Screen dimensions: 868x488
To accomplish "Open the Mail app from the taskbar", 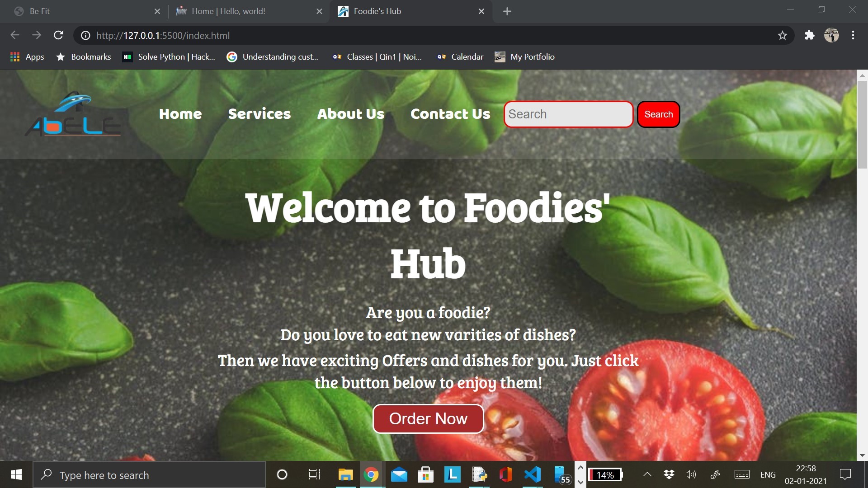I will pyautogui.click(x=399, y=474).
